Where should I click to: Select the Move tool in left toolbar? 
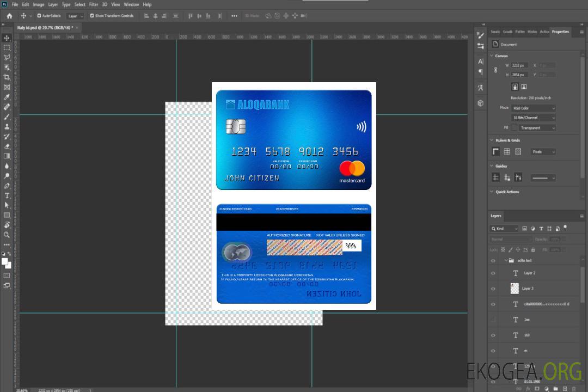[7, 38]
